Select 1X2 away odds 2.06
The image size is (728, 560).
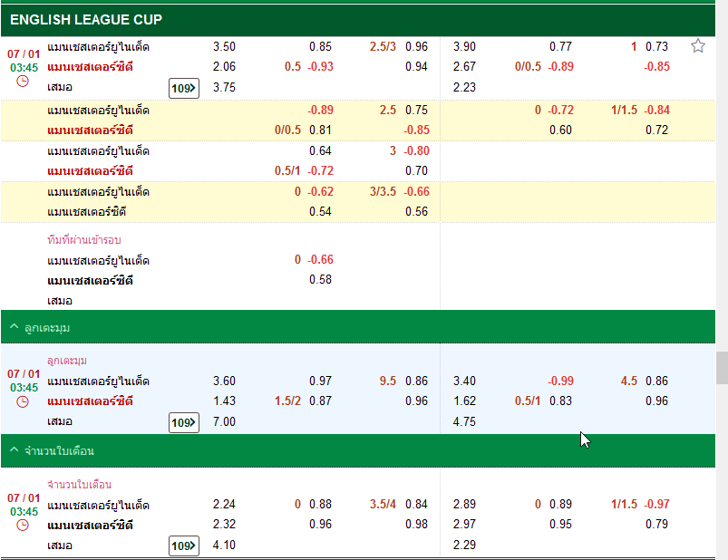pos(224,67)
